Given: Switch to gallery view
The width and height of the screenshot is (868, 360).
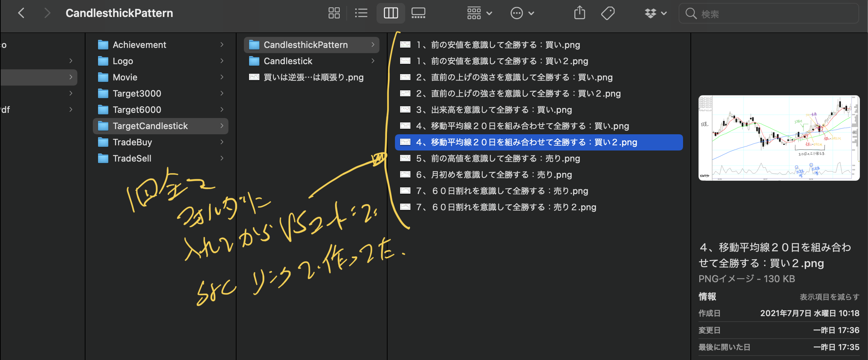Looking at the screenshot, I should point(418,13).
